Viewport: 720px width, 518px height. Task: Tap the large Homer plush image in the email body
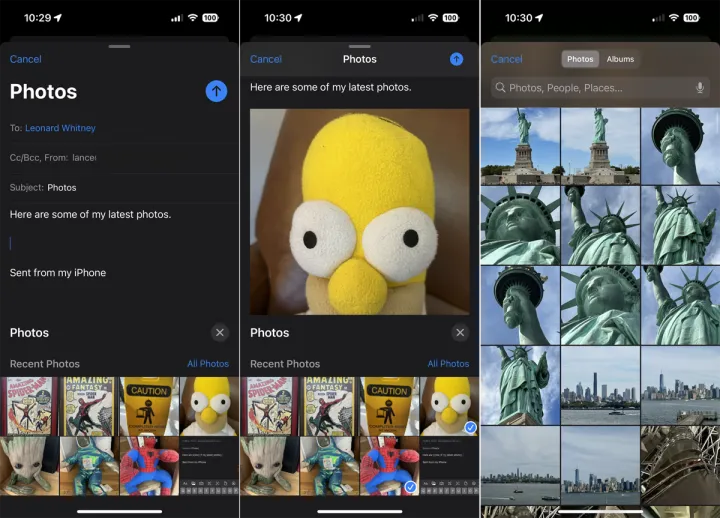(x=359, y=211)
